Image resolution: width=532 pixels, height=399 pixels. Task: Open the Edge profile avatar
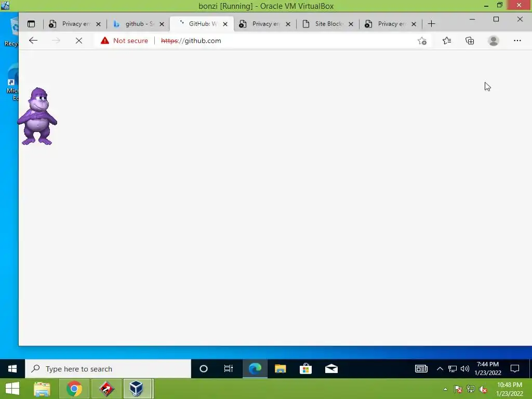click(x=494, y=41)
